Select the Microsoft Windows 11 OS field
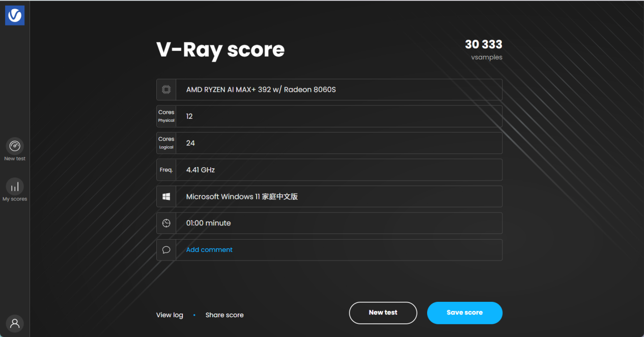Screen dimensions: 644x337 tap(339, 196)
